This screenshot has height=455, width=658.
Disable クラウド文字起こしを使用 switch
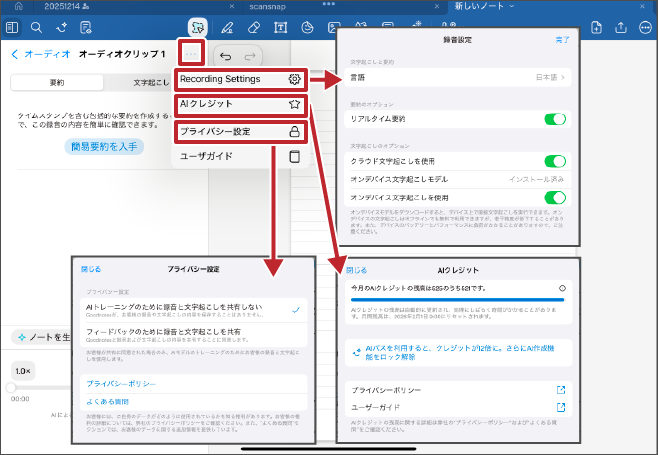[x=554, y=161]
